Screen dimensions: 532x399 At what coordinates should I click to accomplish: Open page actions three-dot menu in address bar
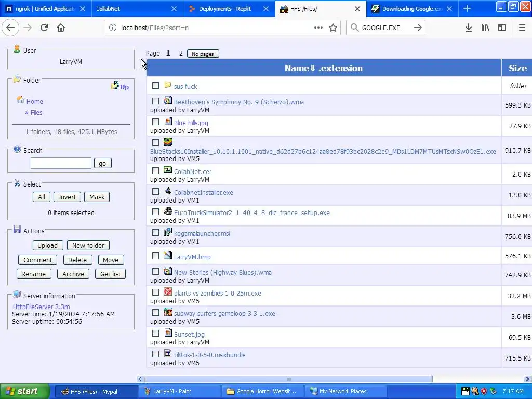click(x=318, y=28)
